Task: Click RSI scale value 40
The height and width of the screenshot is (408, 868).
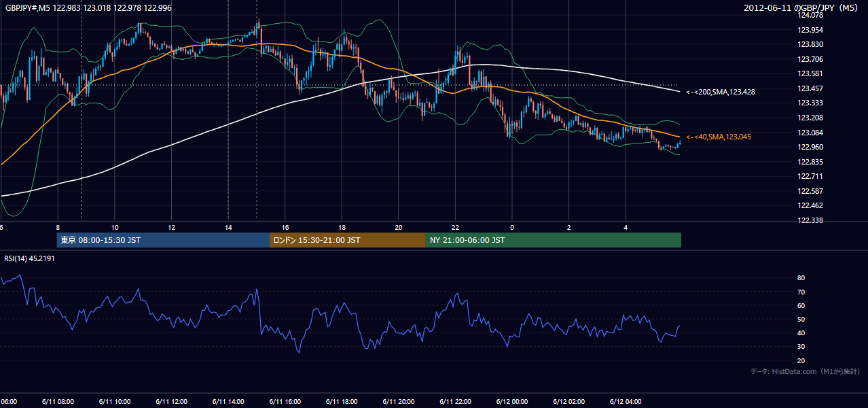Action: [x=801, y=333]
